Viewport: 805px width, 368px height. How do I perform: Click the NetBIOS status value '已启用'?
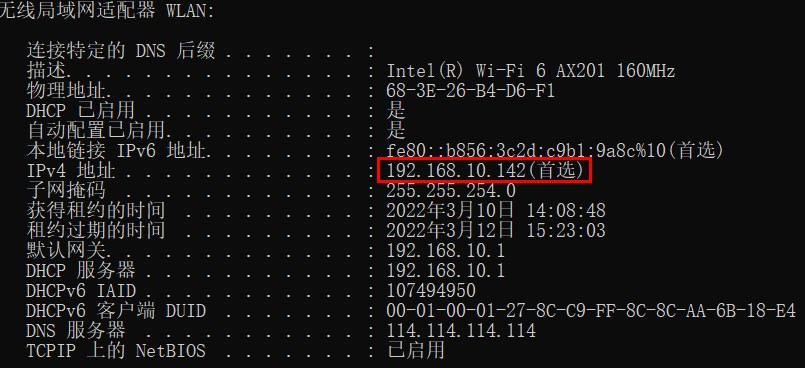415,350
